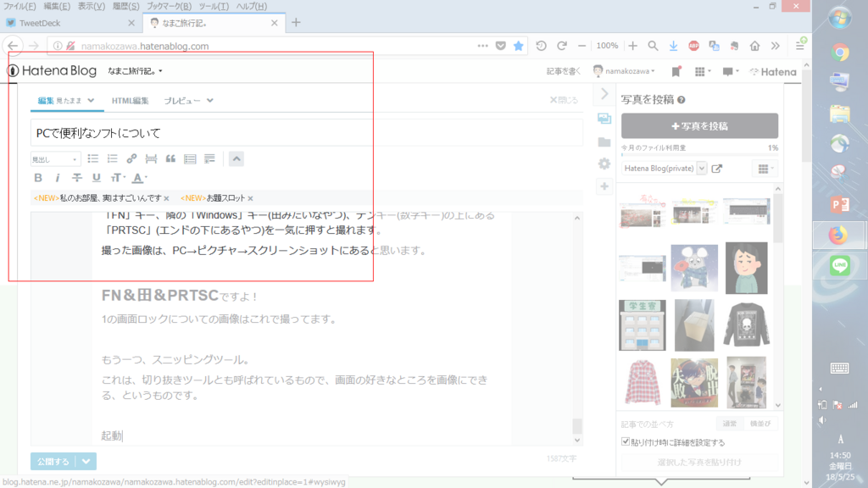This screenshot has width=868, height=488.
Task: Click the photo upload sidebar icon
Action: 604,117
